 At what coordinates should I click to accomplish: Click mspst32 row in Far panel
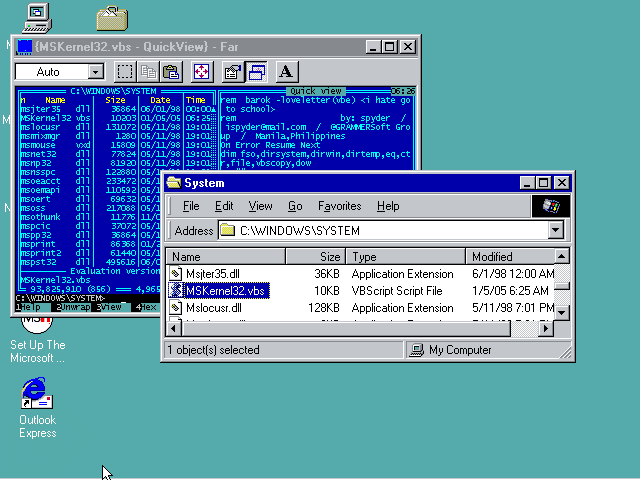click(91, 262)
